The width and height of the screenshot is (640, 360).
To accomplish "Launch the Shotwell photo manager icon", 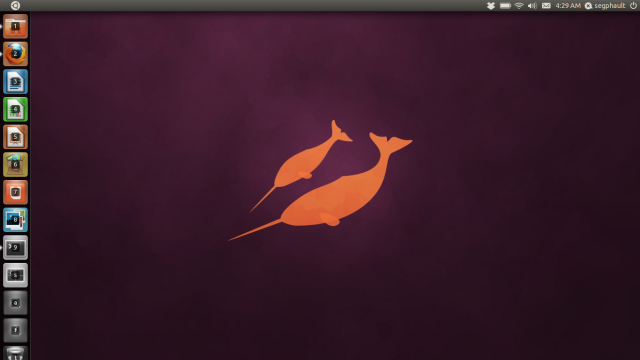I will pyautogui.click(x=16, y=220).
